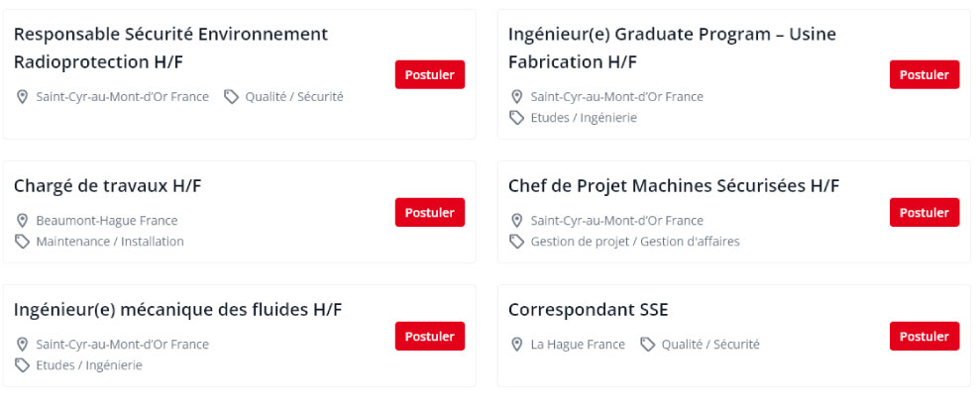The image size is (980, 408).
Task: Open Ingénieur(e) mécanique des fluides H/F title
Action: point(178,310)
